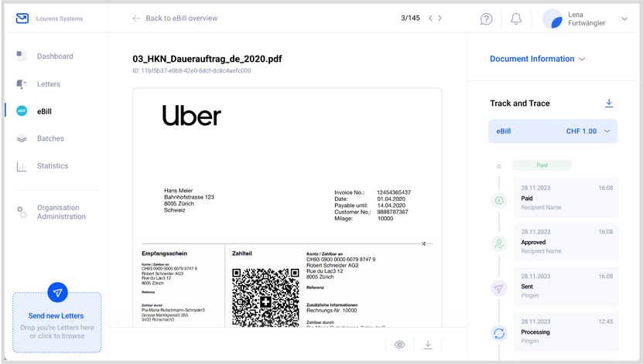Expand the eBill CHF 1.00 panel

[x=552, y=131]
